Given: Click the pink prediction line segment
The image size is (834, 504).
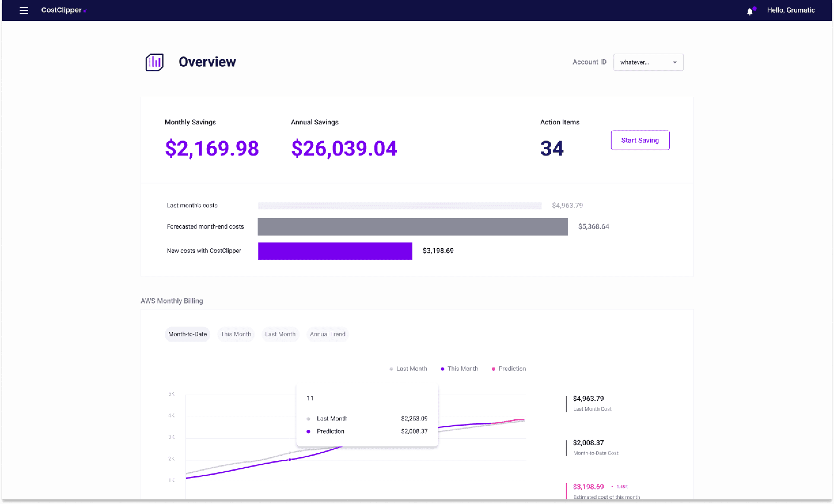Looking at the screenshot, I should click(x=508, y=421).
